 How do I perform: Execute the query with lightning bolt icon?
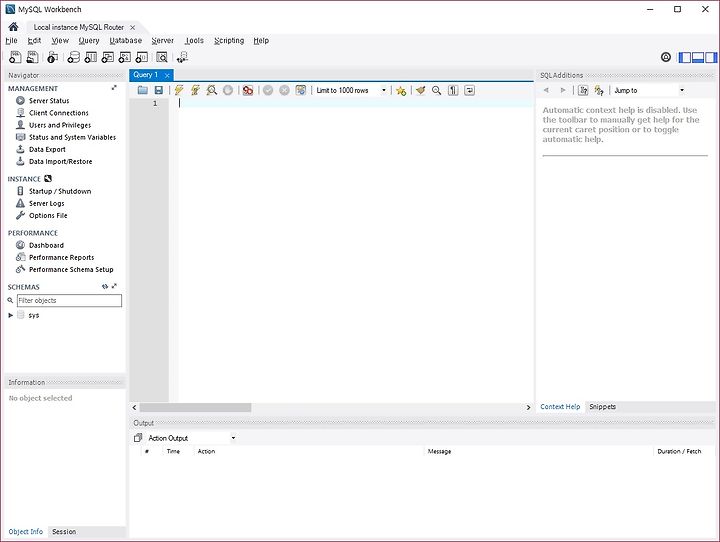(179, 90)
